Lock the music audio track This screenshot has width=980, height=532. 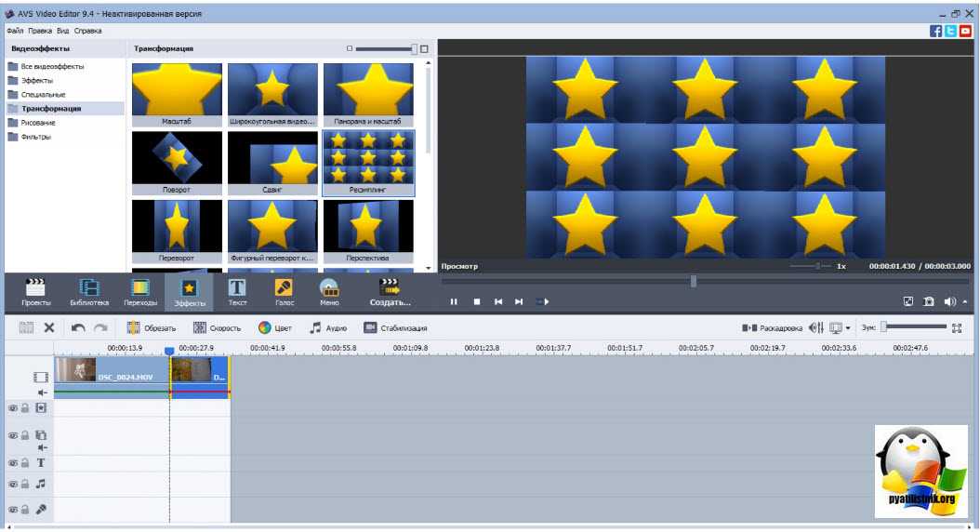(25, 485)
